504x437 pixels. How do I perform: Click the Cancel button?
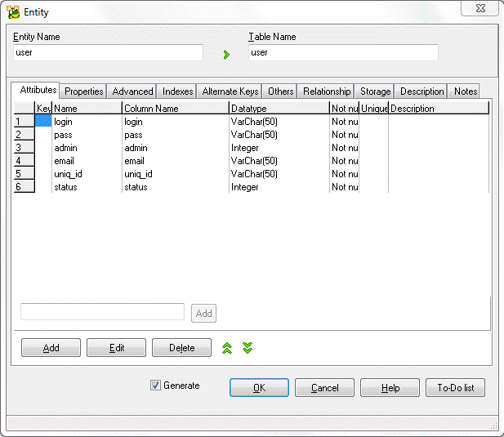click(x=324, y=388)
